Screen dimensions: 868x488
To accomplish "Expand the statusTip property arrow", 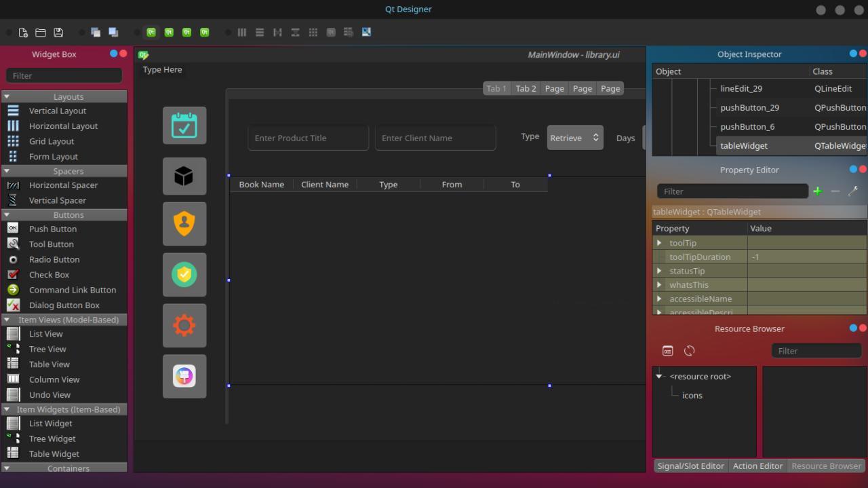I will 659,271.
